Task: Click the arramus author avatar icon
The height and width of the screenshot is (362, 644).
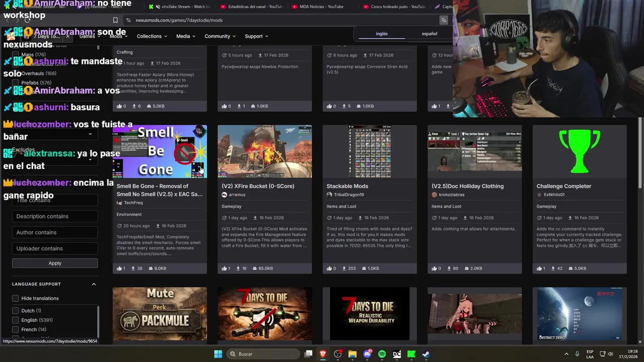Action: tap(224, 195)
